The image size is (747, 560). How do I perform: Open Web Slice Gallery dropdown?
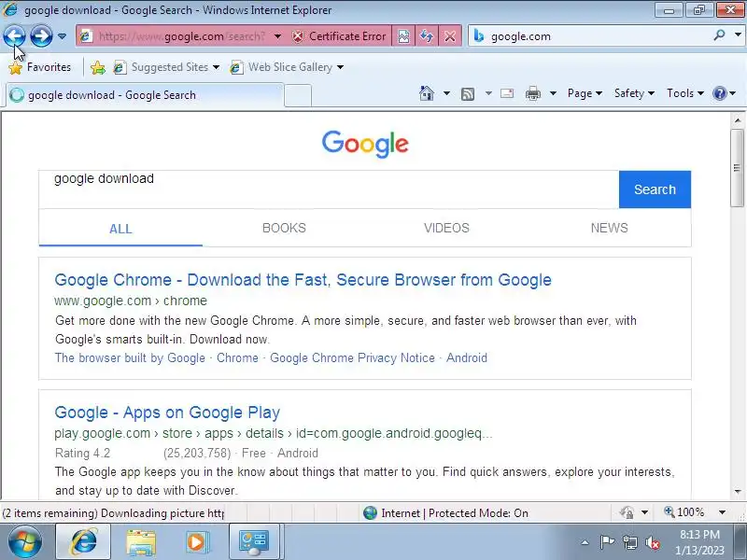(x=287, y=67)
